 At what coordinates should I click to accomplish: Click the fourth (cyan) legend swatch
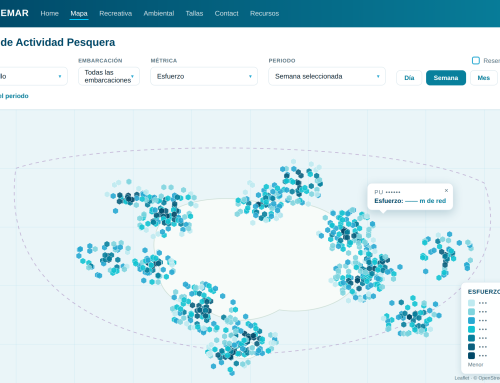471,329
